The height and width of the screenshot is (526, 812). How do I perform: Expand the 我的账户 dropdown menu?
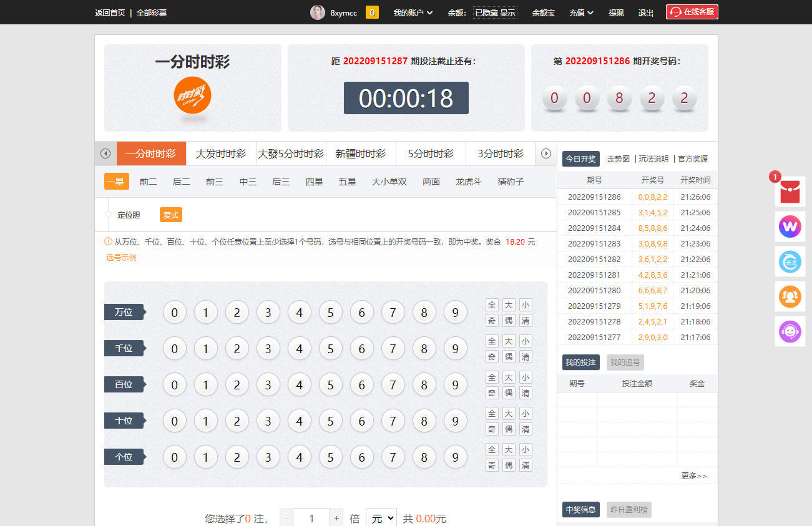(x=413, y=12)
